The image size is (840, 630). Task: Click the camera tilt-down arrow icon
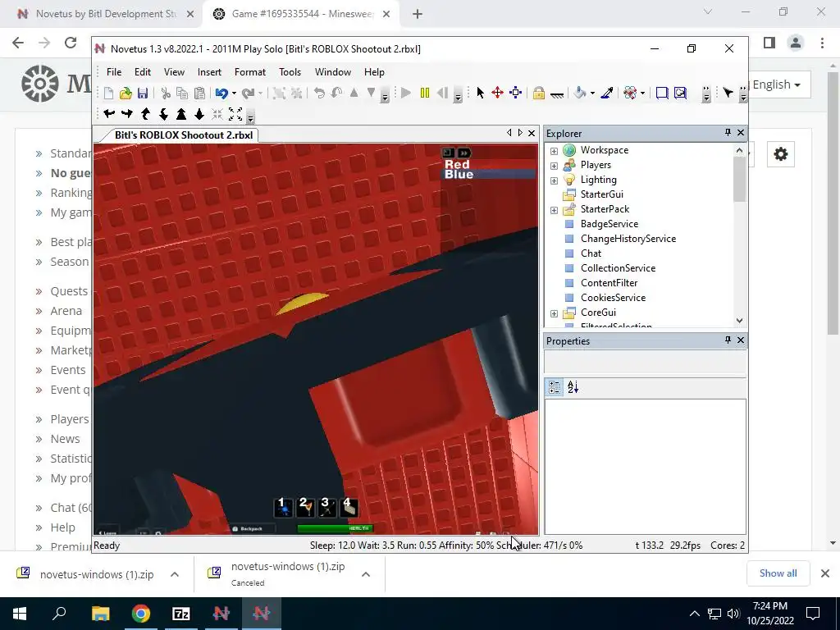point(163,113)
